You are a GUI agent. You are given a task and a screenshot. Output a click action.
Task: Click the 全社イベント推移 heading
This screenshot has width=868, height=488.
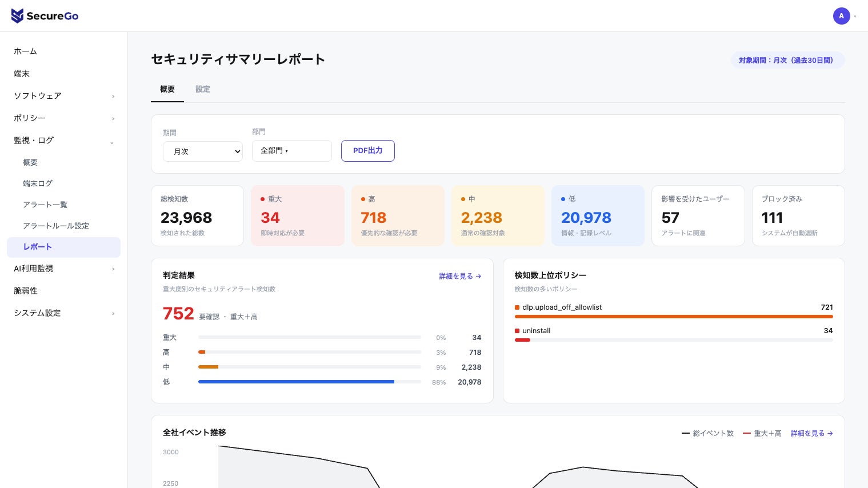(x=194, y=433)
